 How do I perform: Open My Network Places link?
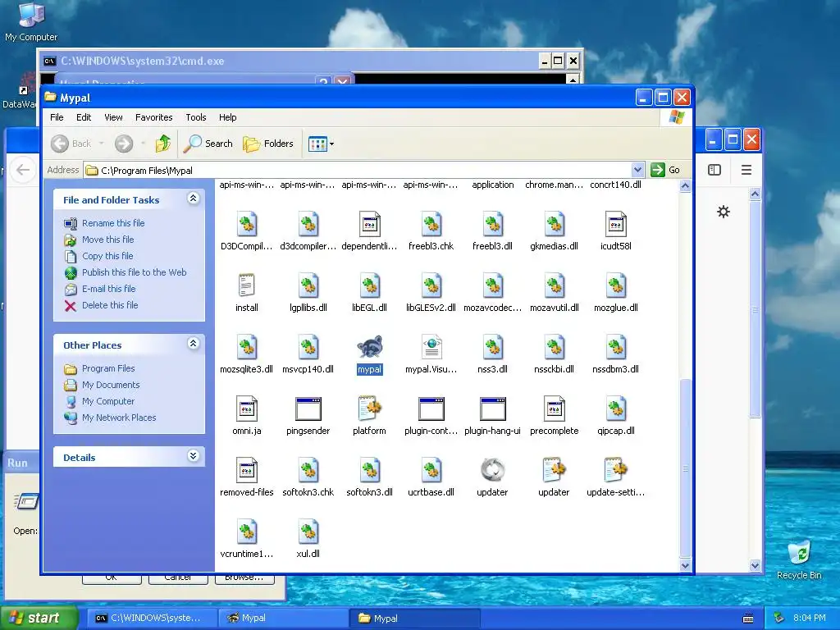(119, 418)
